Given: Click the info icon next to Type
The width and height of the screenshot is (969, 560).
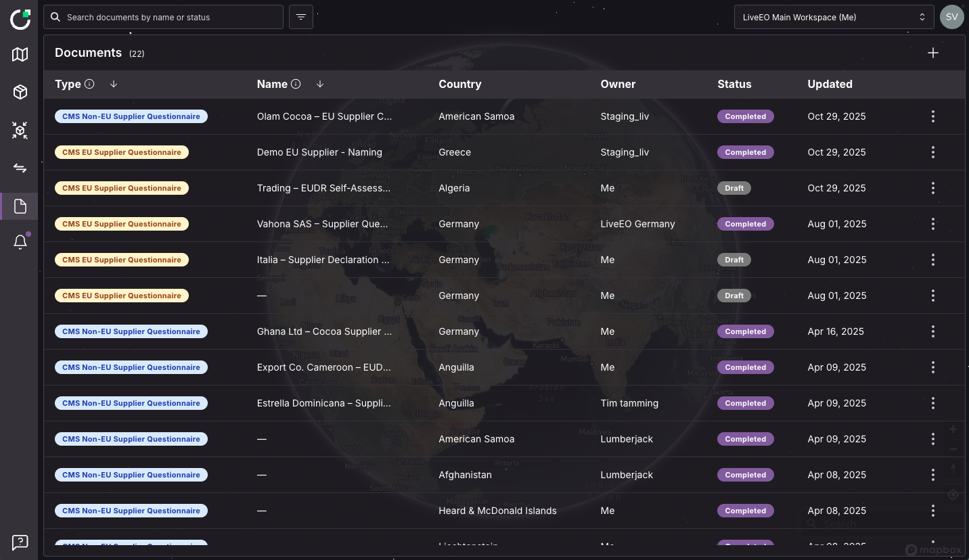Looking at the screenshot, I should (x=89, y=84).
